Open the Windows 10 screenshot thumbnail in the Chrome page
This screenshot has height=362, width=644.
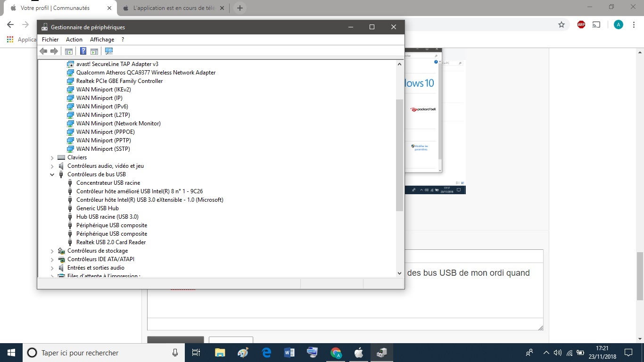(x=435, y=122)
